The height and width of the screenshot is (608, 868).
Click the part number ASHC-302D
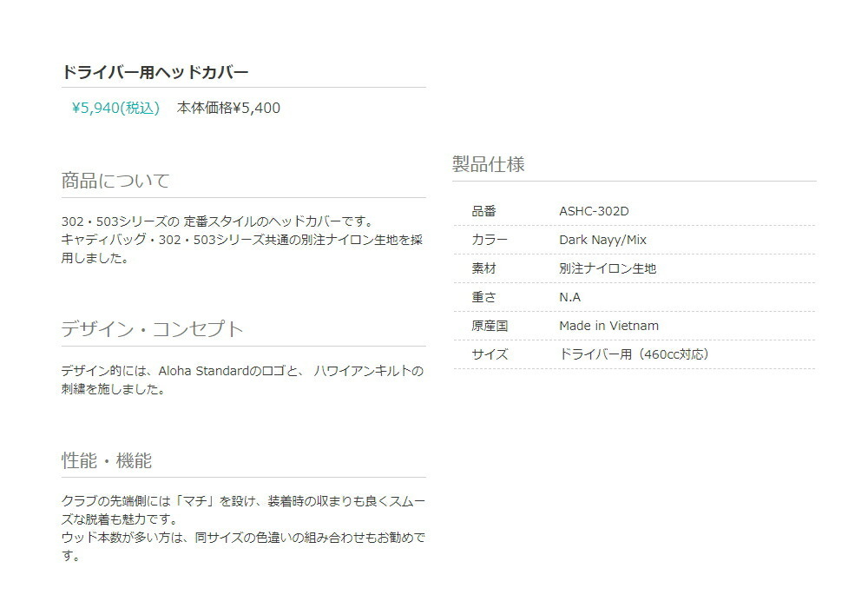(x=594, y=211)
